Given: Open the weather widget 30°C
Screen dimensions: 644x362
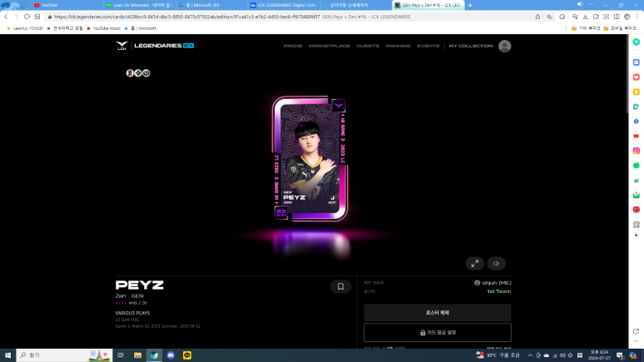Looking at the screenshot, I should tap(499, 355).
